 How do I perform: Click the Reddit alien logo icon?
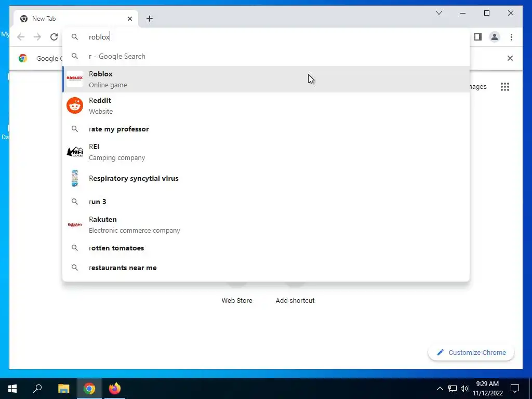click(x=75, y=105)
